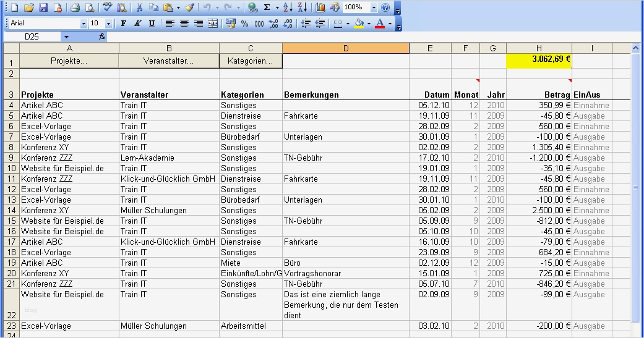The image size is (644, 338).
Task: Select cell with amount 2.500,00 €
Action: (x=539, y=211)
